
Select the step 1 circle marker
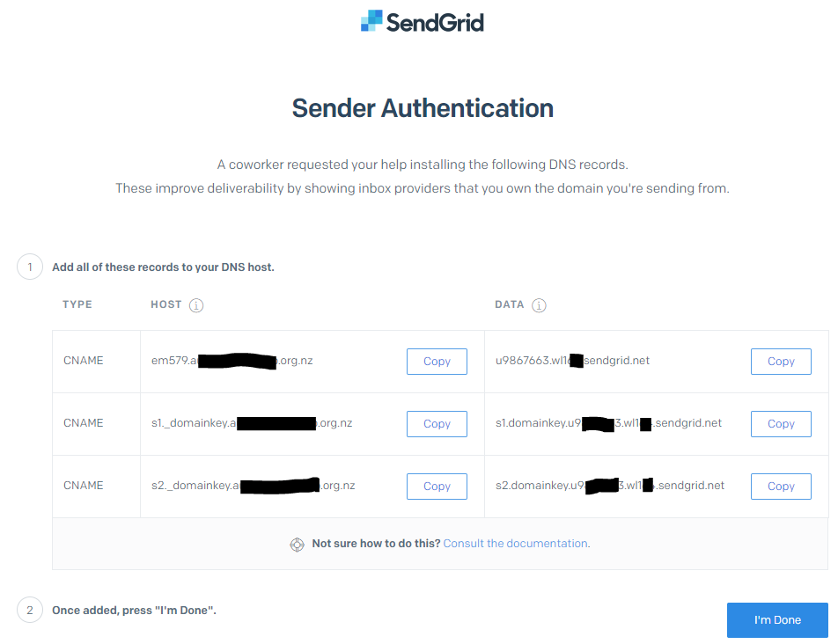30,267
